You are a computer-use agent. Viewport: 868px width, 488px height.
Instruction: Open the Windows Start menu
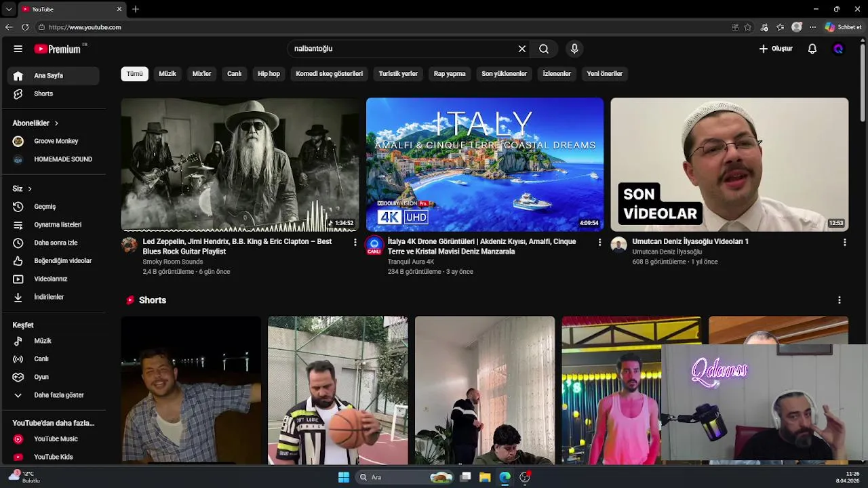pos(344,477)
